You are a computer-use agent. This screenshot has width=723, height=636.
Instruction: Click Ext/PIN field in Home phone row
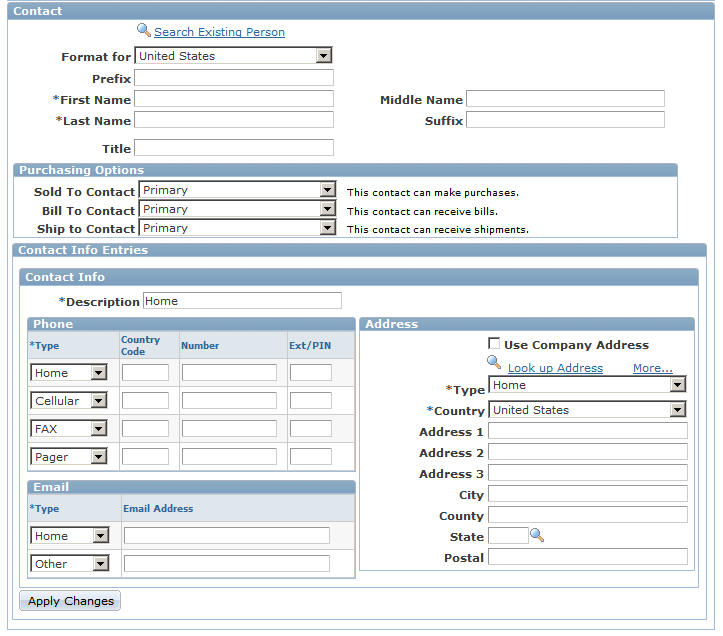point(311,373)
